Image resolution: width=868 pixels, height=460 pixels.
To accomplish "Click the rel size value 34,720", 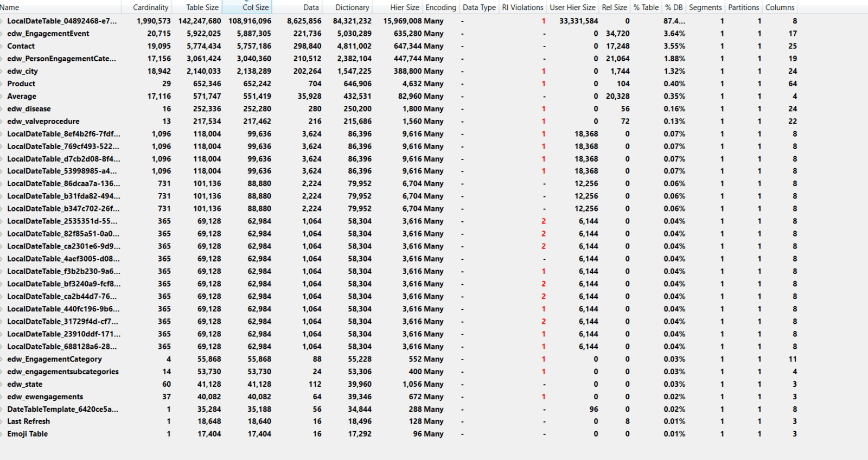I will 618,34.
